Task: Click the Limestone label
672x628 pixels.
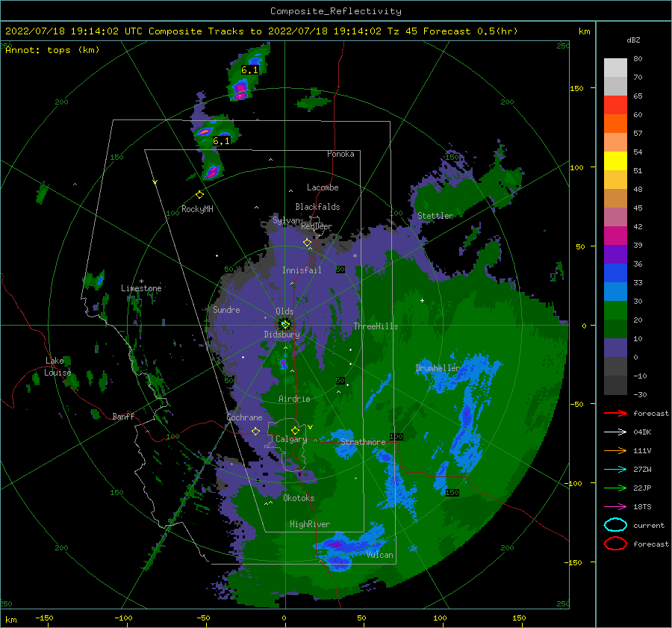Action: tap(141, 288)
